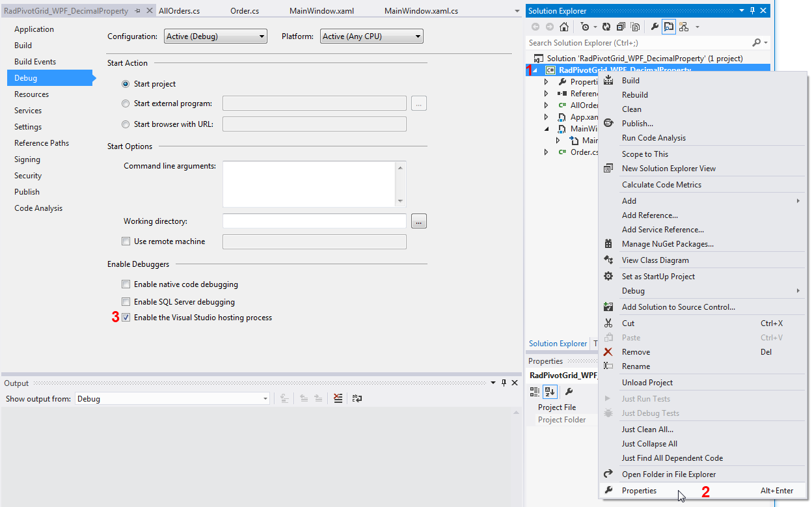Uncheck Enable the Visual Studio hosting process
812x507 pixels.
coord(126,318)
